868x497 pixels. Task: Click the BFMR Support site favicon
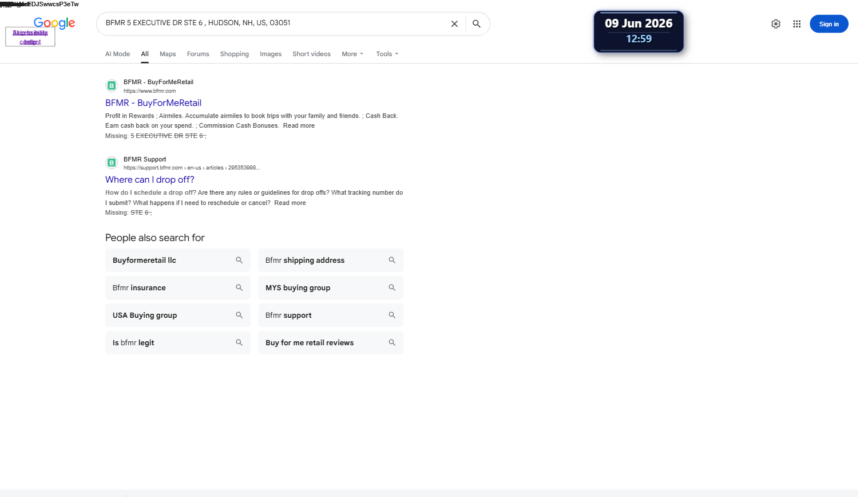coord(112,163)
